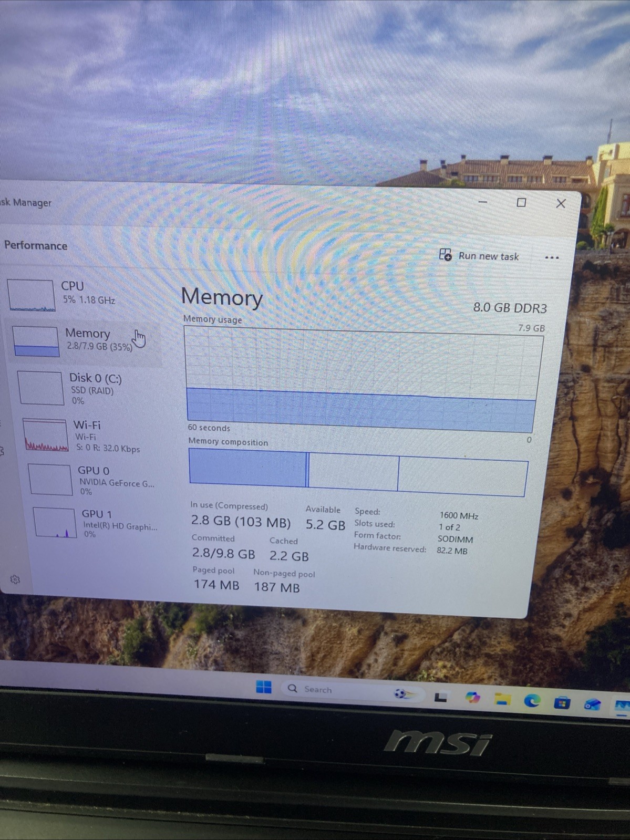Click the GPU 1 mini graph thumbnail
630x840 pixels.
coord(55,523)
